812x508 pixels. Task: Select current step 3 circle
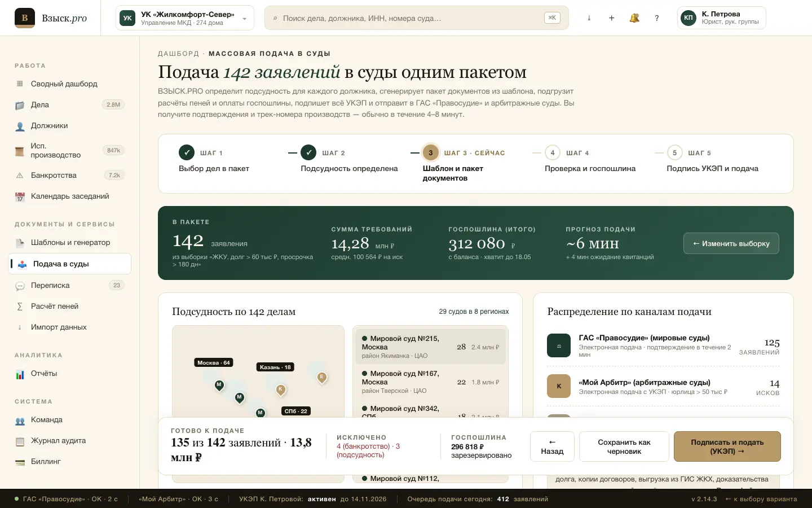tap(431, 152)
